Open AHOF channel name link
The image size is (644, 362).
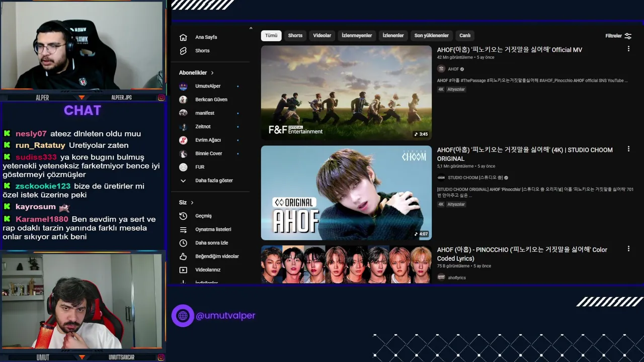coord(453,69)
